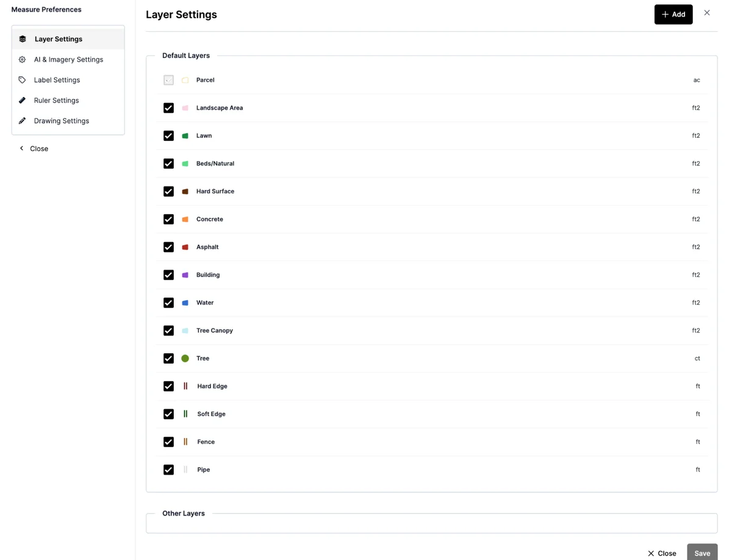Click the X icon at top right
This screenshot has height=560, width=732.
pos(707,13)
